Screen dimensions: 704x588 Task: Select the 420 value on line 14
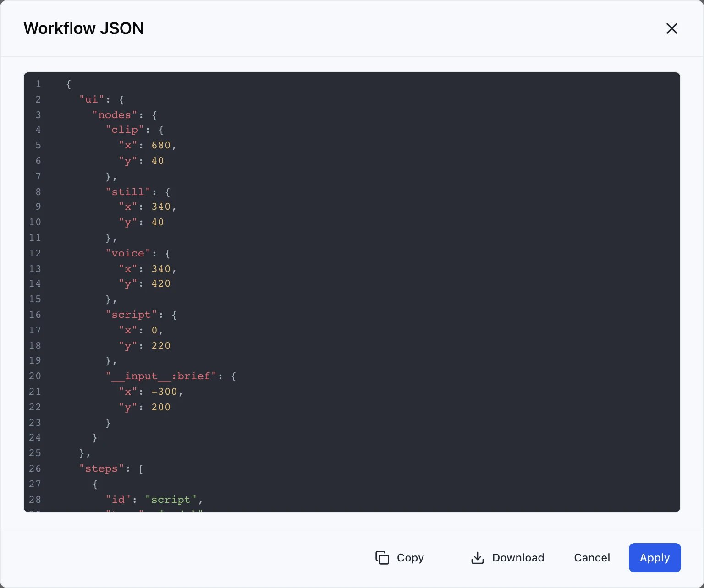coord(161,283)
